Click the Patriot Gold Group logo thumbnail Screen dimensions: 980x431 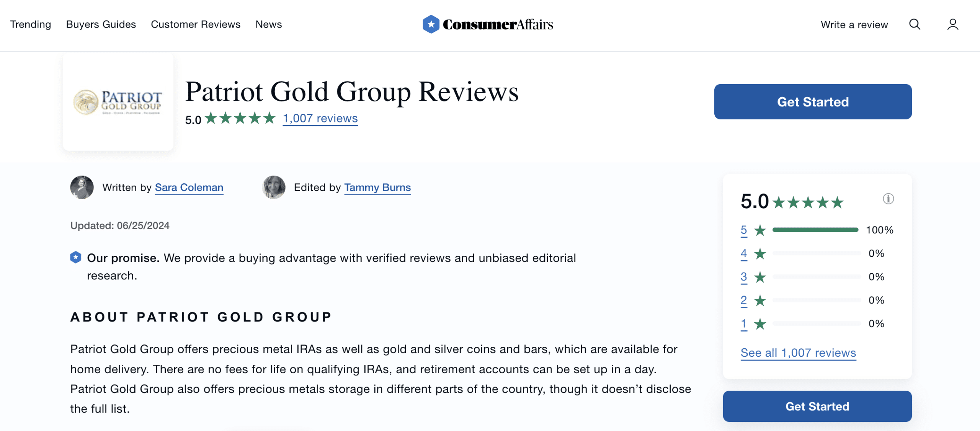tap(118, 101)
